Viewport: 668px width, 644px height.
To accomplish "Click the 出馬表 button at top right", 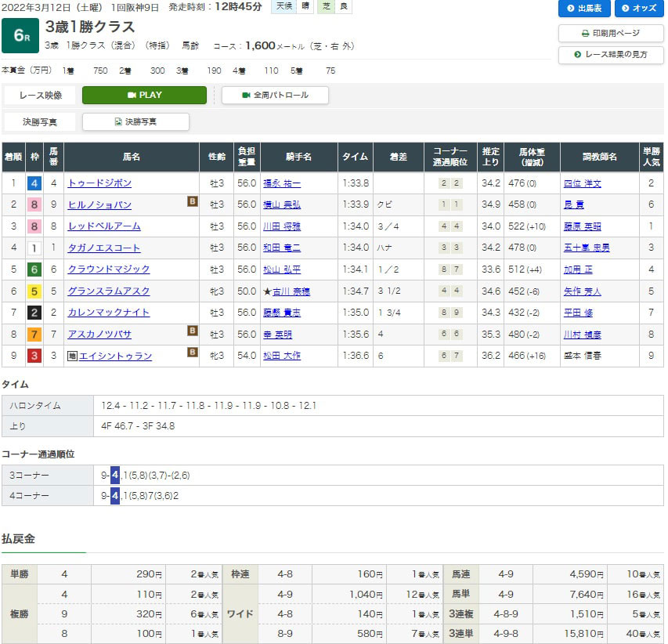I will [x=584, y=8].
